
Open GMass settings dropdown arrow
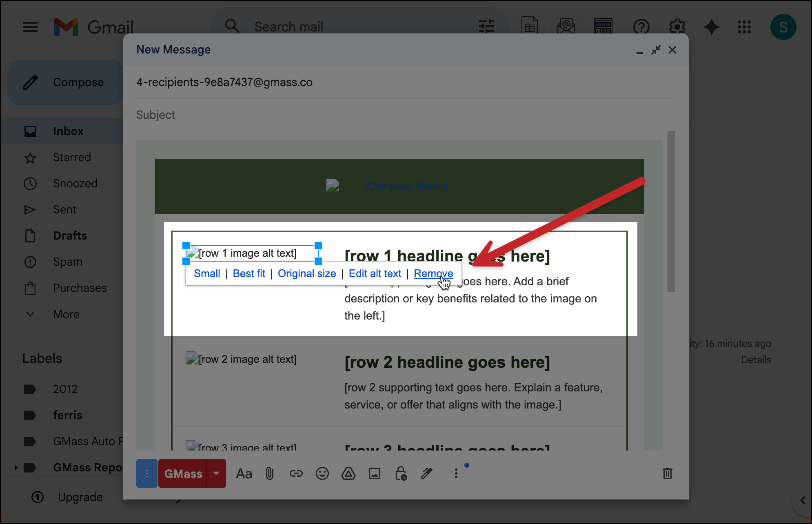click(x=216, y=473)
